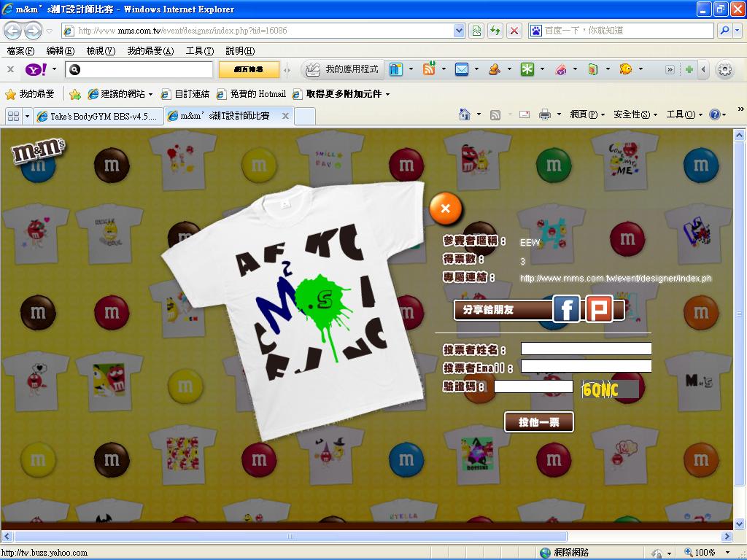Image resolution: width=747 pixels, height=560 pixels.
Task: Click the 投票者Email input field
Action: pyautogui.click(x=586, y=366)
